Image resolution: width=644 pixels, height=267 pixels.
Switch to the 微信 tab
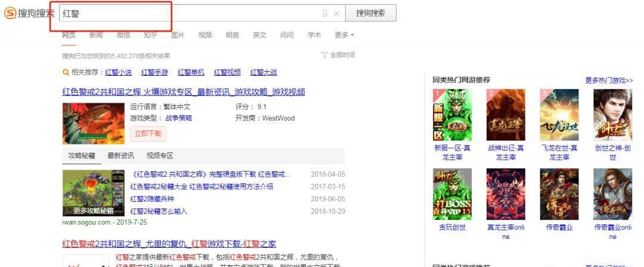[x=123, y=35]
